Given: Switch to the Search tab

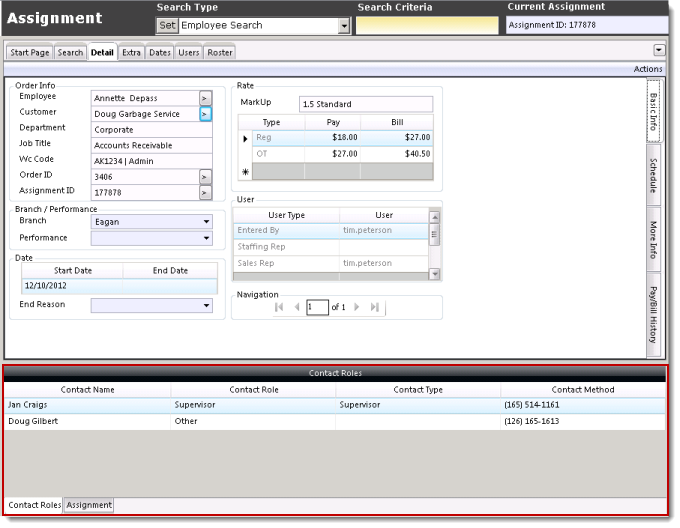Looking at the screenshot, I should point(70,52).
